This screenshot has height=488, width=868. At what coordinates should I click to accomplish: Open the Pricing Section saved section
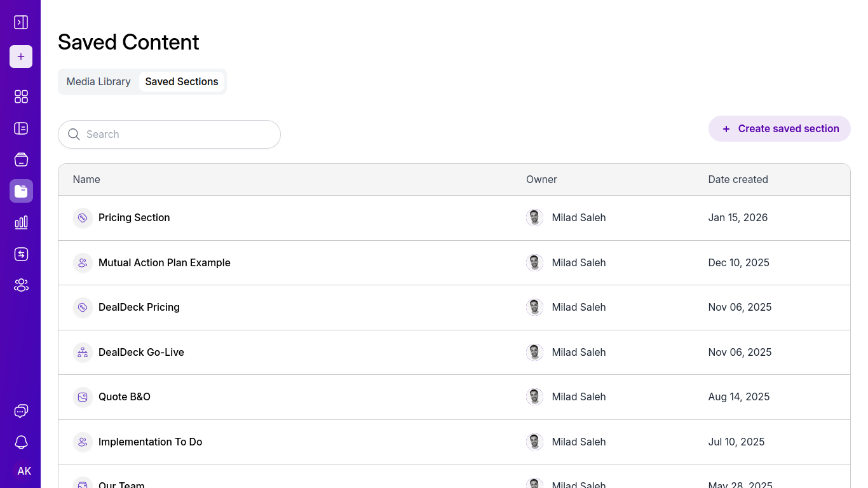134,217
